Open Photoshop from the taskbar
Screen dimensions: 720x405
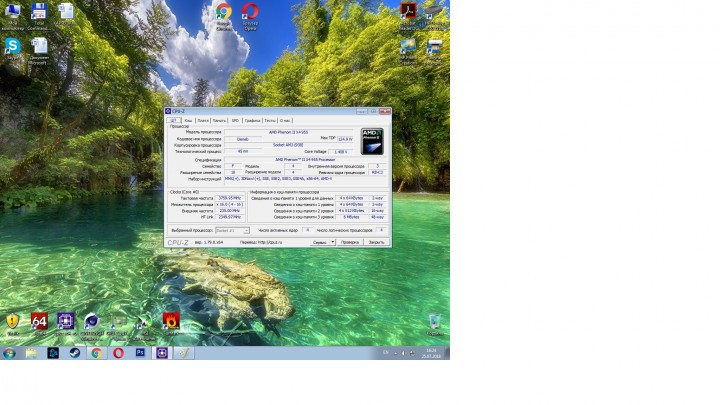pyautogui.click(x=140, y=353)
